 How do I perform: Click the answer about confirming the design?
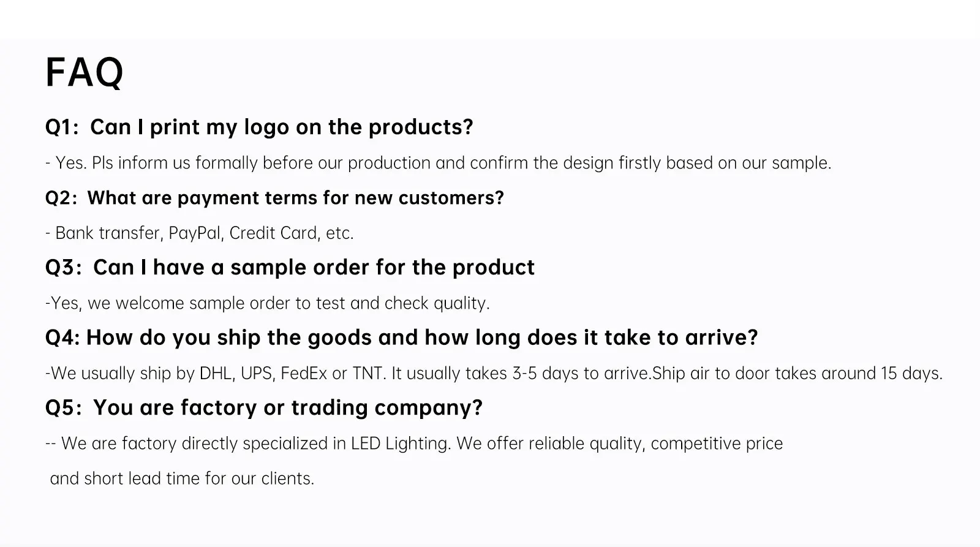438,163
